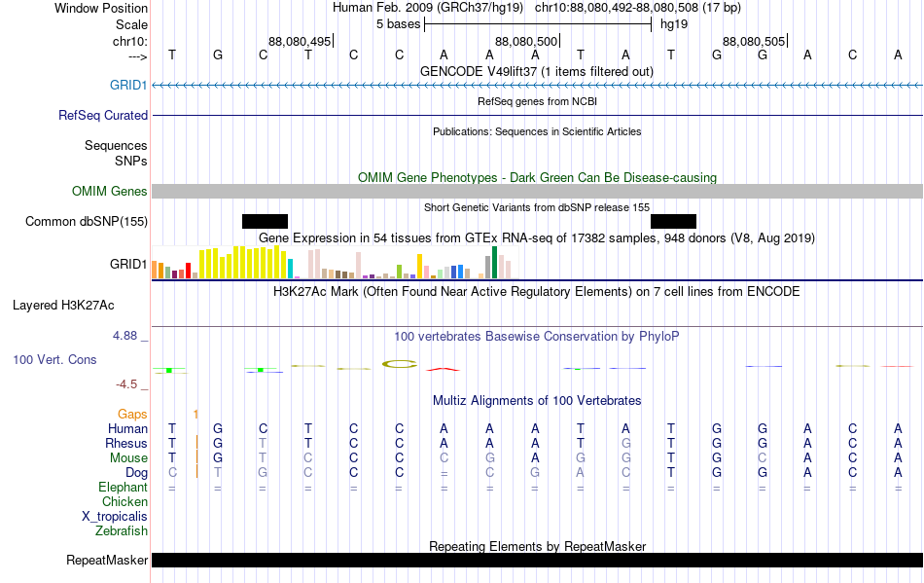Open 100 Vert. Cons track settings
Screen dimensions: 924x583
(54, 359)
